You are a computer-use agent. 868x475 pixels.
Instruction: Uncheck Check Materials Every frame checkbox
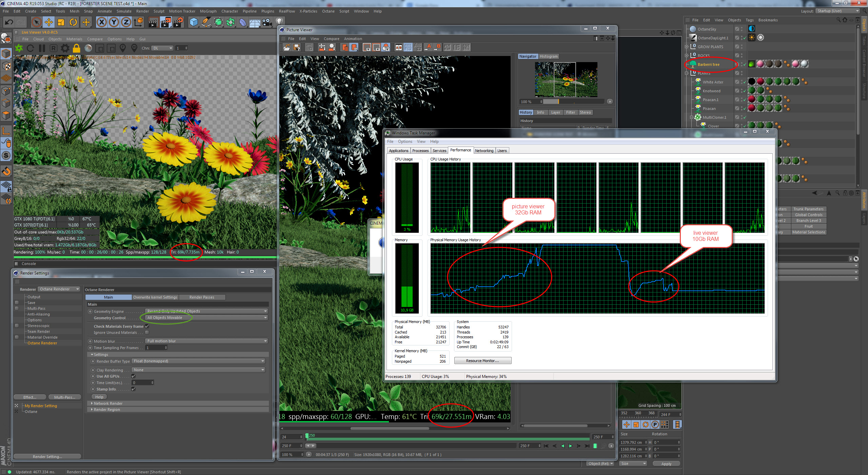tap(147, 326)
